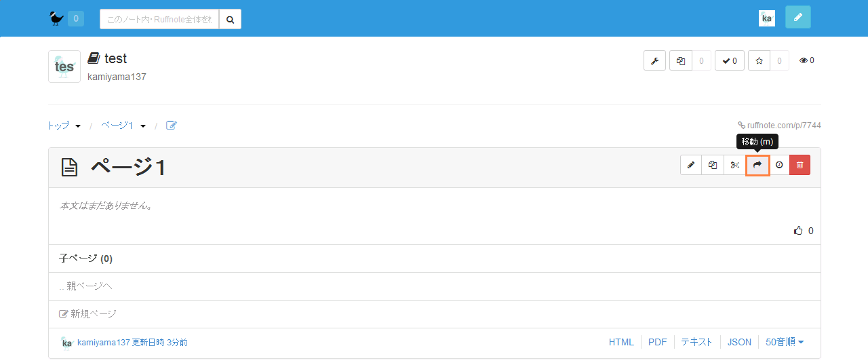The width and height of the screenshot is (868, 363).
Task: Click the thumbs-up like icon
Action: point(798,231)
